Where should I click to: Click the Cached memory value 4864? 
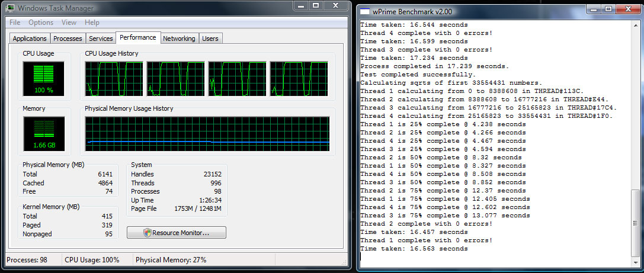click(x=105, y=183)
